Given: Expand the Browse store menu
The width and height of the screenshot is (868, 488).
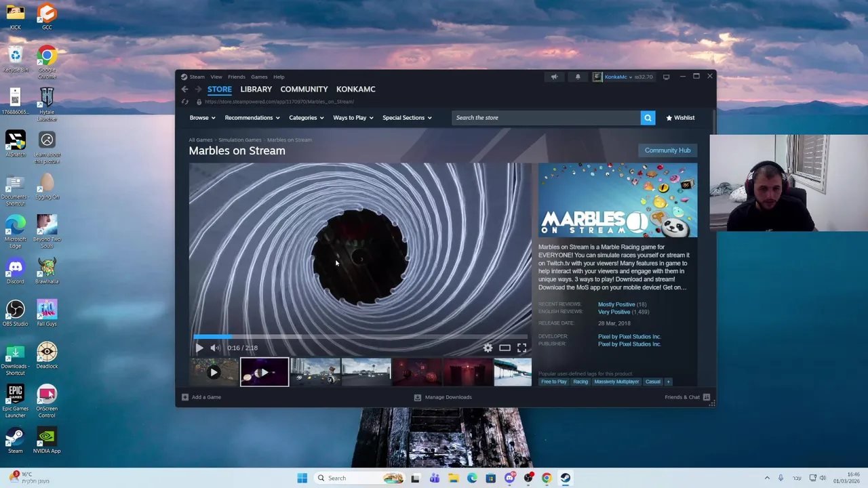Looking at the screenshot, I should pos(202,118).
